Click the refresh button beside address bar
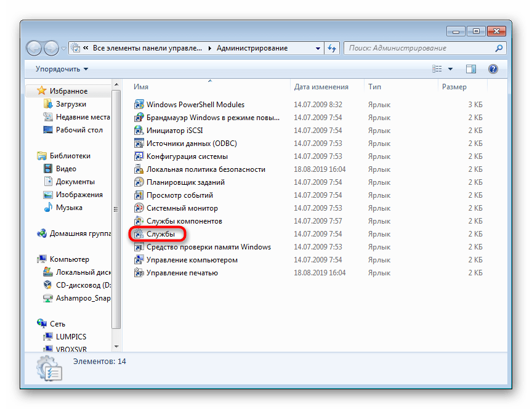532x409 pixels. tap(332, 48)
